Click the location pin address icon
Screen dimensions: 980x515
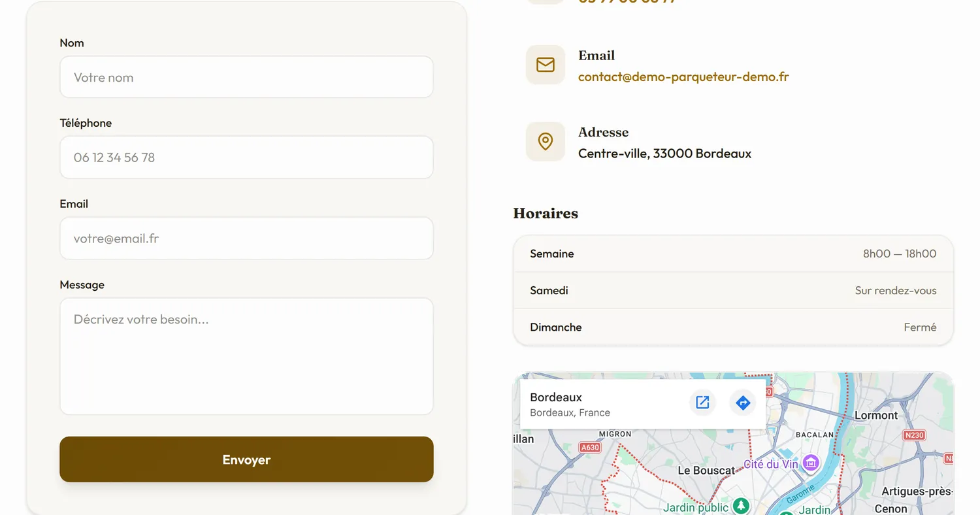pyautogui.click(x=546, y=141)
